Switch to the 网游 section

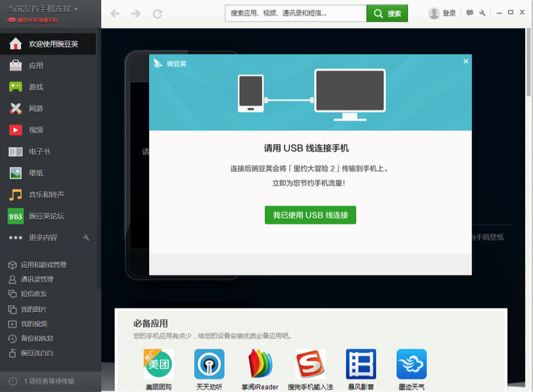tap(15, 108)
